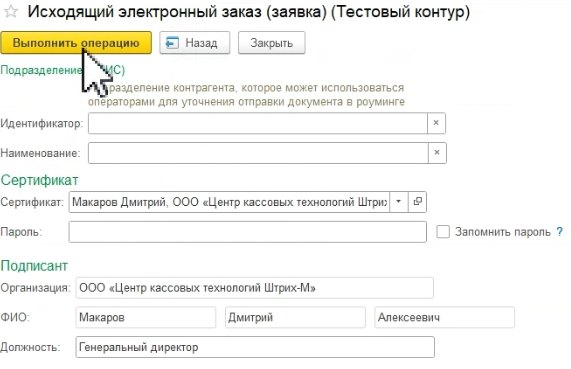
Task: Select the patronymic field Алексеевич
Action: (x=444, y=317)
